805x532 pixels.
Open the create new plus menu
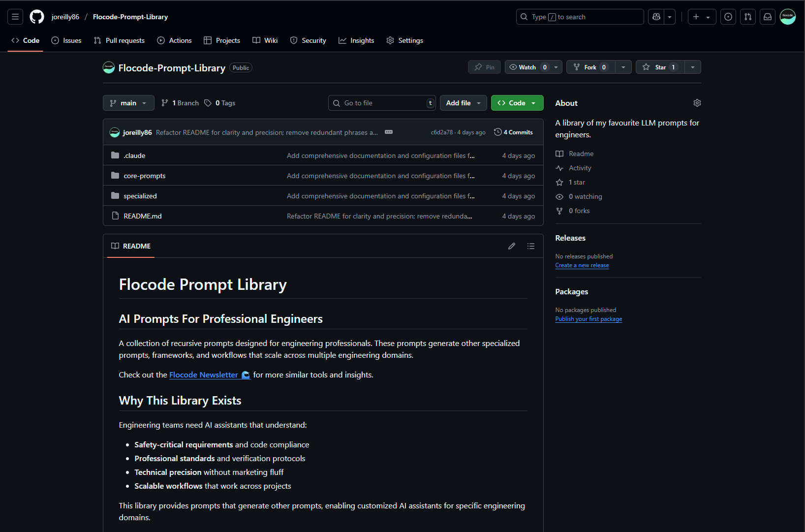(x=702, y=17)
